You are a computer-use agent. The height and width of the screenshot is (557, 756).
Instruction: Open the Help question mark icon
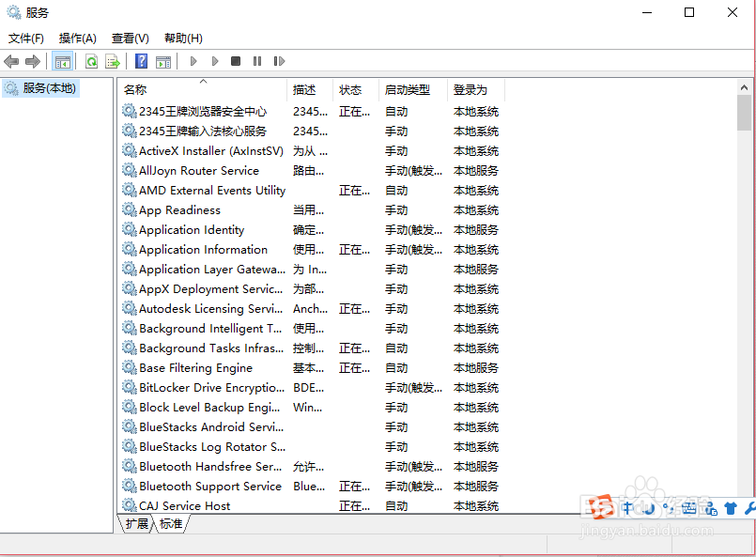coord(139,61)
